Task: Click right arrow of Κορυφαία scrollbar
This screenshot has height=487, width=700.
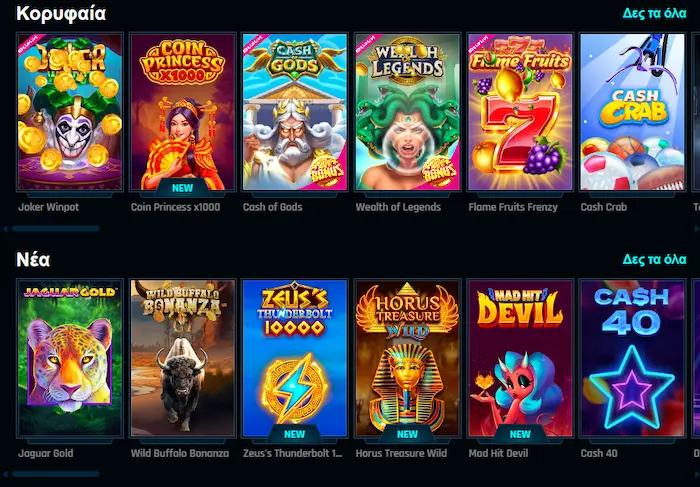Action: 697,229
